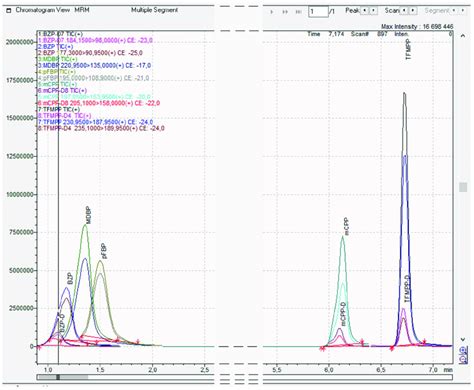
Task: Select the 7:TFMPP TIC(+) legend entry
Action: (59, 109)
